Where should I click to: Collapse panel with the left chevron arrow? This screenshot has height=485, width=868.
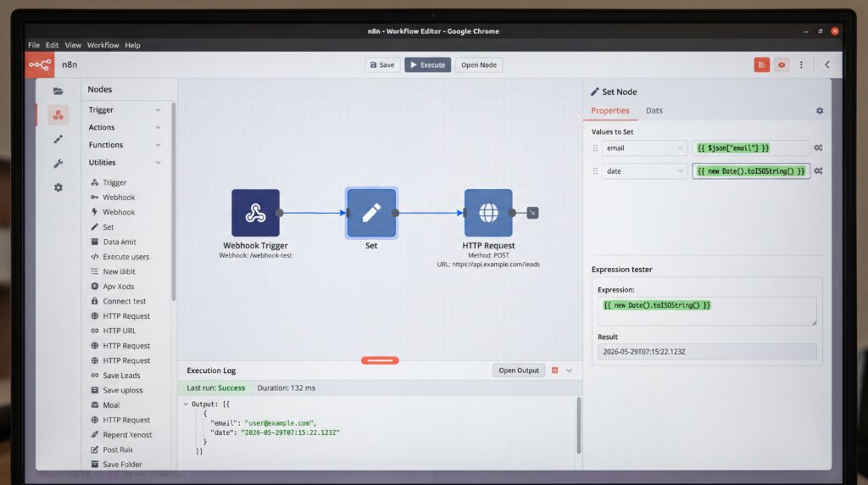click(x=827, y=64)
